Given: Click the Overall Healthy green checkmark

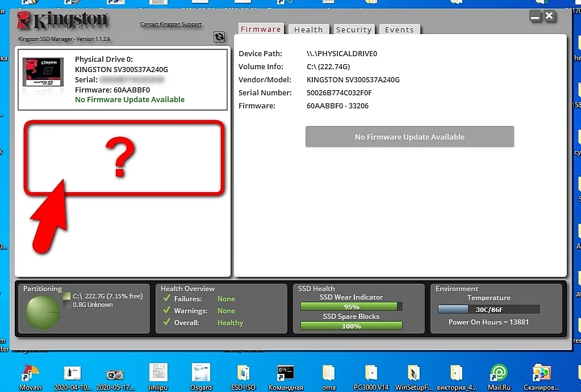Looking at the screenshot, I should pyautogui.click(x=167, y=322).
